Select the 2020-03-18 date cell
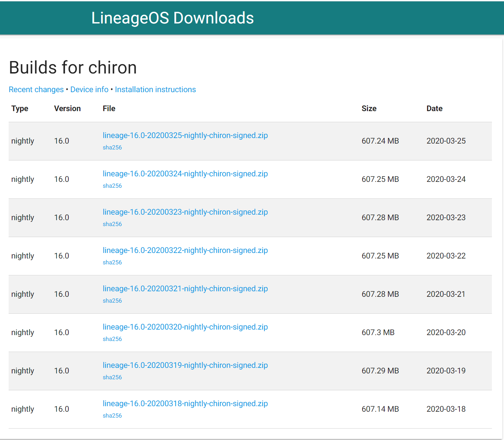Image resolution: width=504 pixels, height=440 pixels. [446, 409]
